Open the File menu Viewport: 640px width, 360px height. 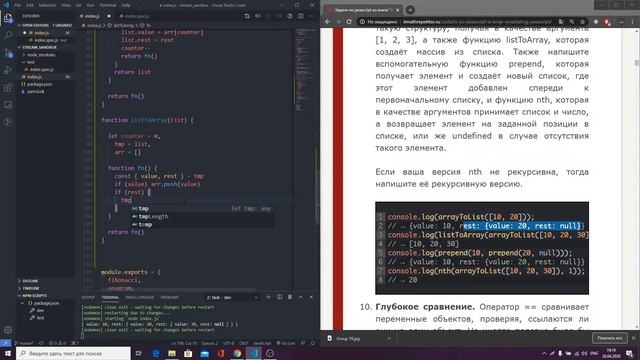[x=18, y=5]
